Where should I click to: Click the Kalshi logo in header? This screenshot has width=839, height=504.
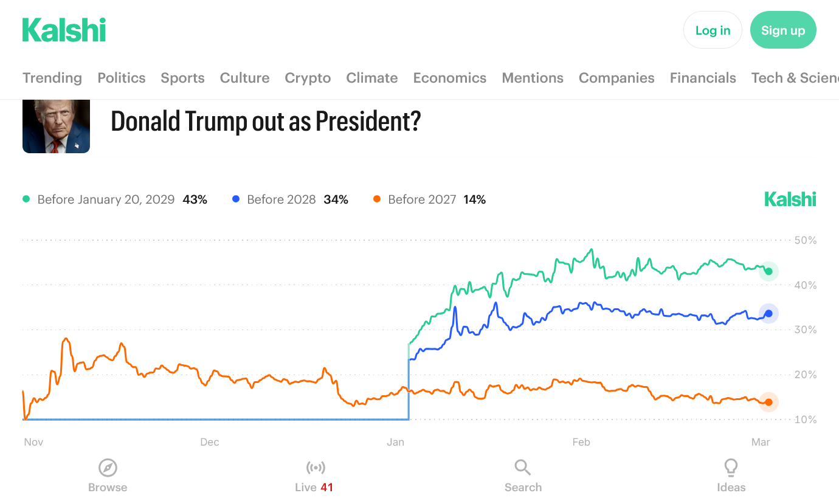click(64, 30)
